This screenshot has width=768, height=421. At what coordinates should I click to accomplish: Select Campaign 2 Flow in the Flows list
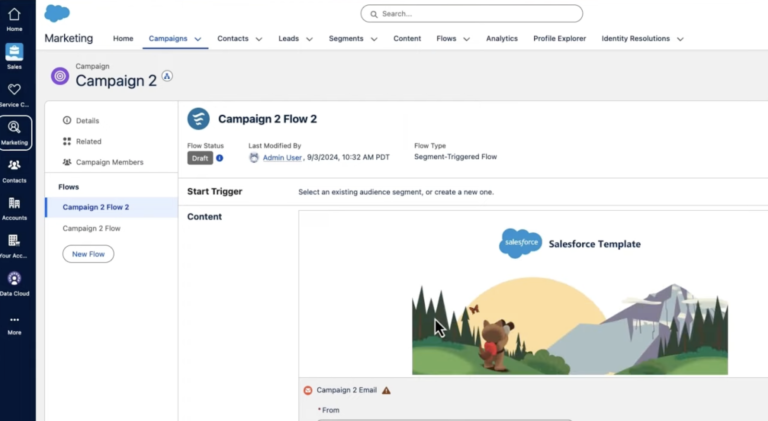(x=91, y=228)
